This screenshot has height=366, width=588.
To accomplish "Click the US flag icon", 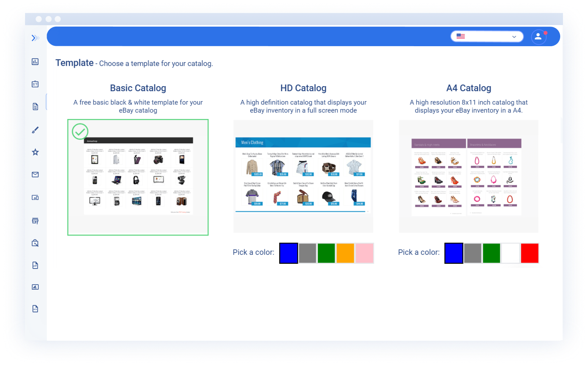I will click(x=461, y=36).
